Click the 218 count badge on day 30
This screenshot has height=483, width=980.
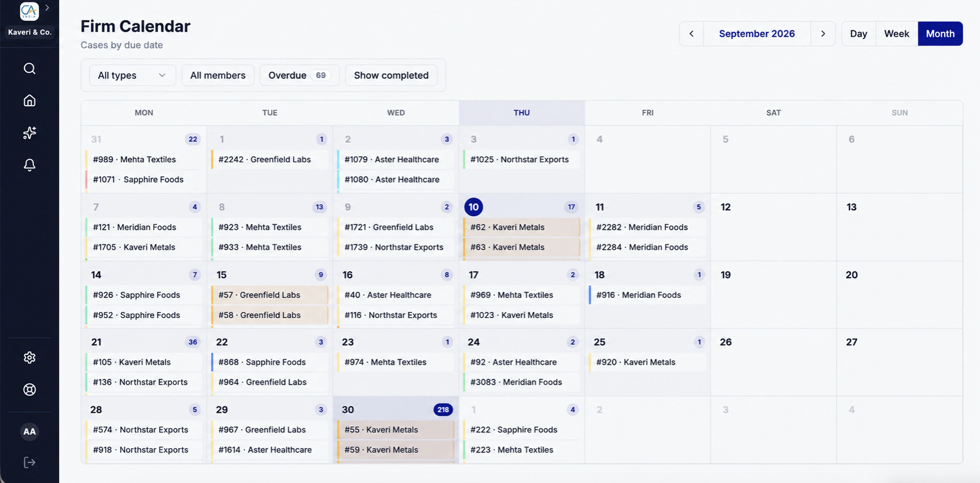(443, 409)
